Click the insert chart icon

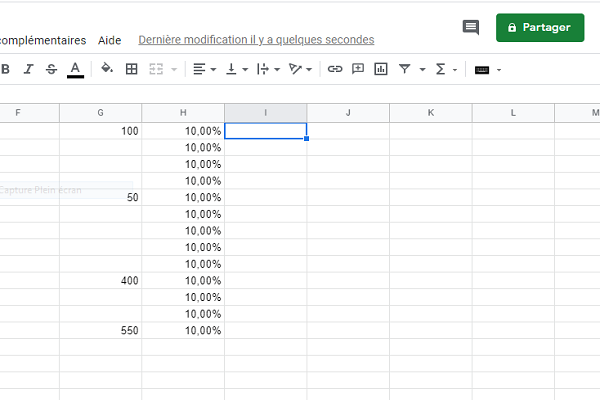coord(381,69)
